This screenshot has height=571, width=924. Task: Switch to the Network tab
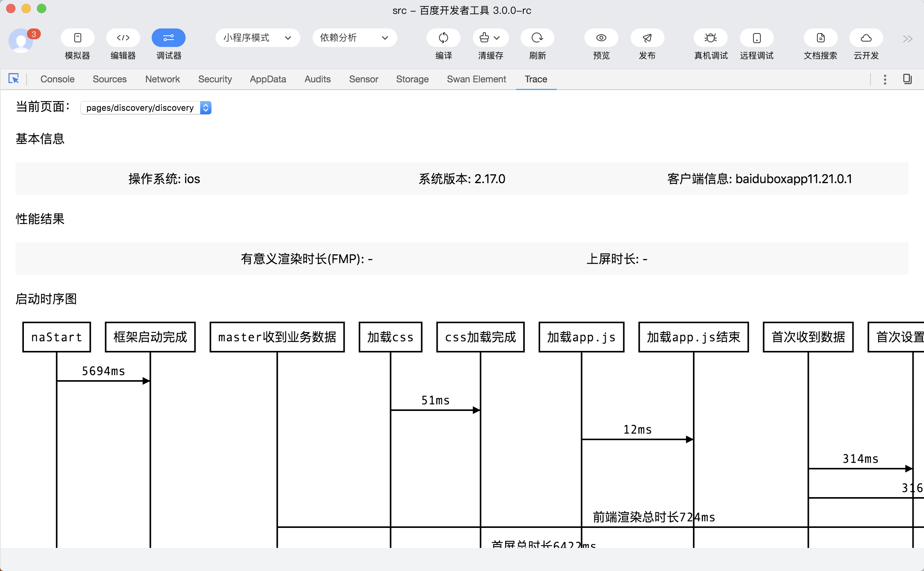162,79
